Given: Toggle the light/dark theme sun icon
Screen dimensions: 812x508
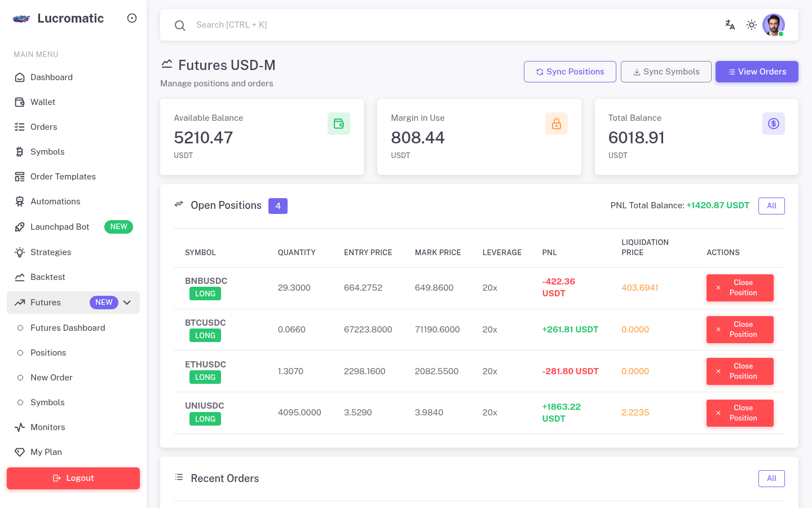Looking at the screenshot, I should [752, 25].
